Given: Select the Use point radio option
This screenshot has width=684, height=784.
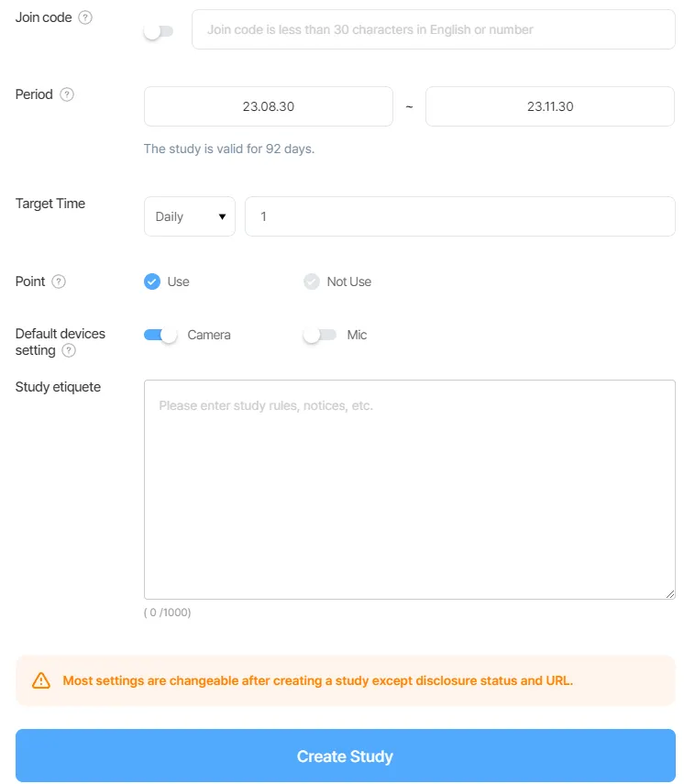Looking at the screenshot, I should point(152,282).
